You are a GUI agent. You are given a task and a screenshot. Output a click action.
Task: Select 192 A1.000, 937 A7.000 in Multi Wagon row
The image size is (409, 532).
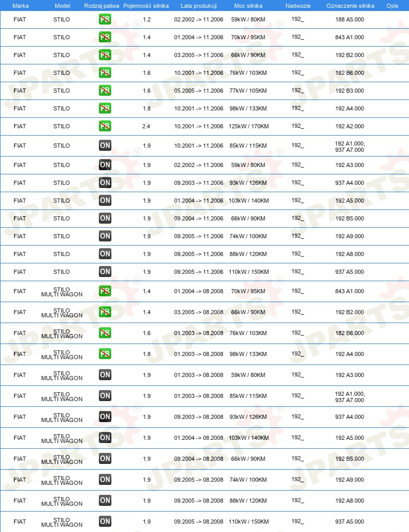click(x=350, y=397)
